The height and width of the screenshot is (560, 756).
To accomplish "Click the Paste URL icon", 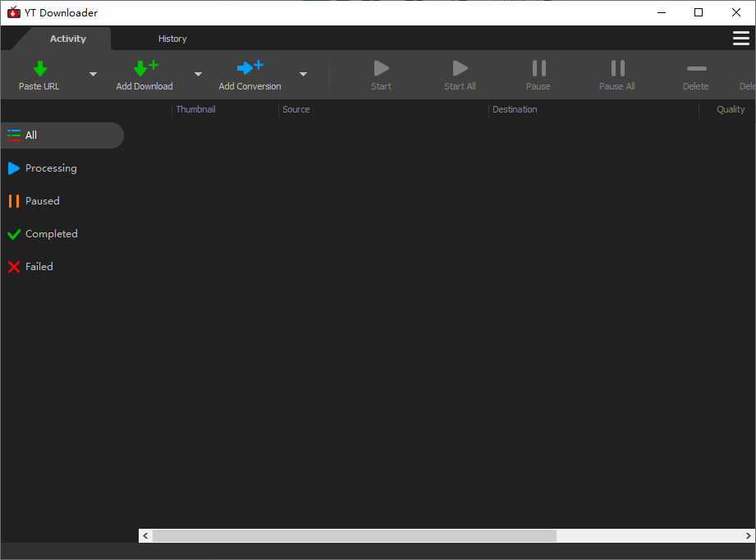I will pos(39,68).
